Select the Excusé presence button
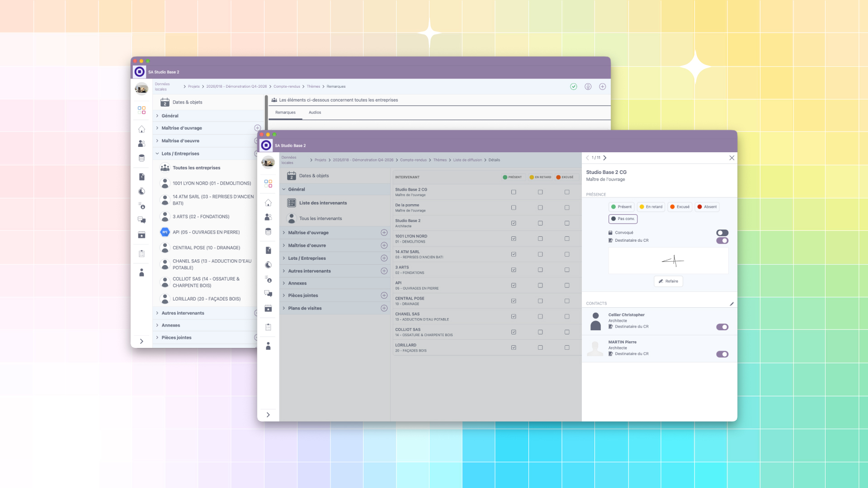Screen dimensions: 868x488 coord(680,207)
